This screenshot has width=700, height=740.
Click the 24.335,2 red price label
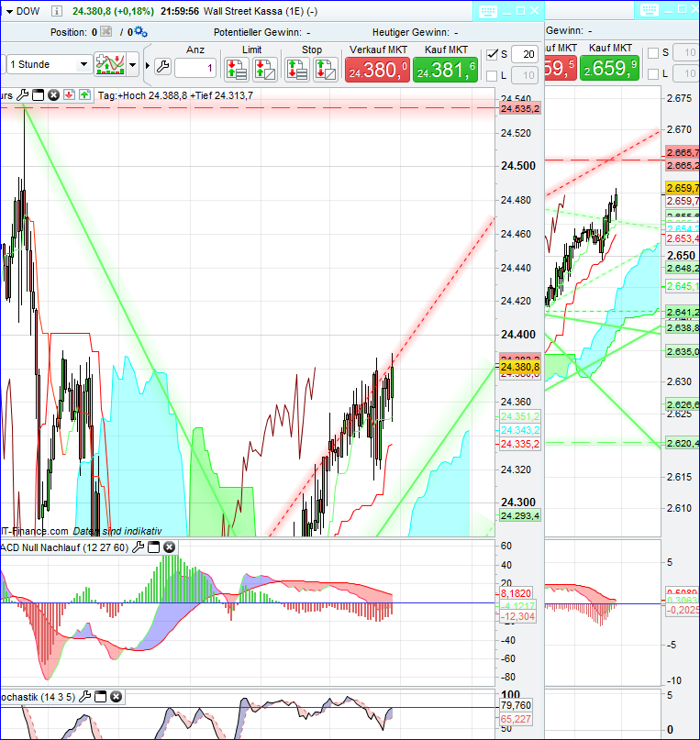pos(519,444)
